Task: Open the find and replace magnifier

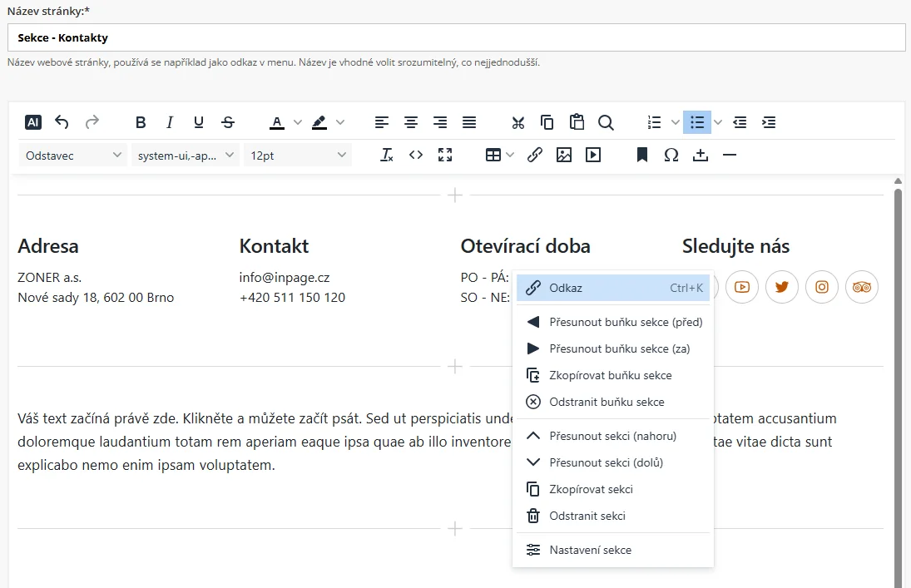Action: [x=606, y=122]
